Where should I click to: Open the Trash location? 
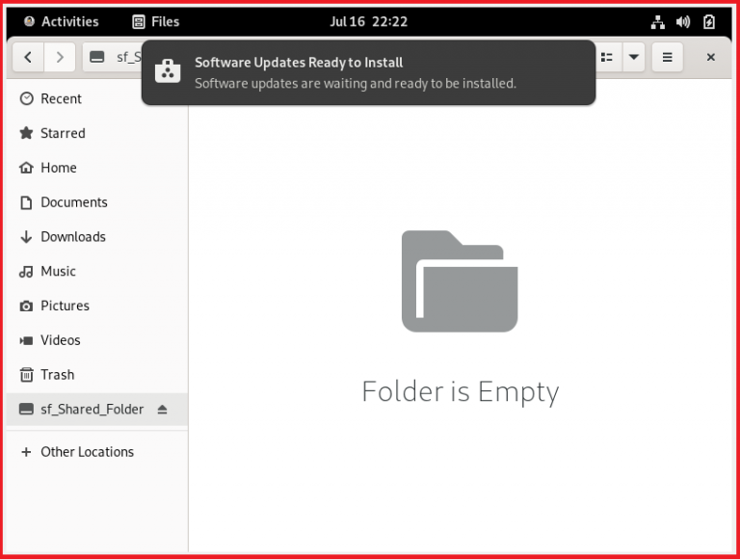pyautogui.click(x=57, y=375)
